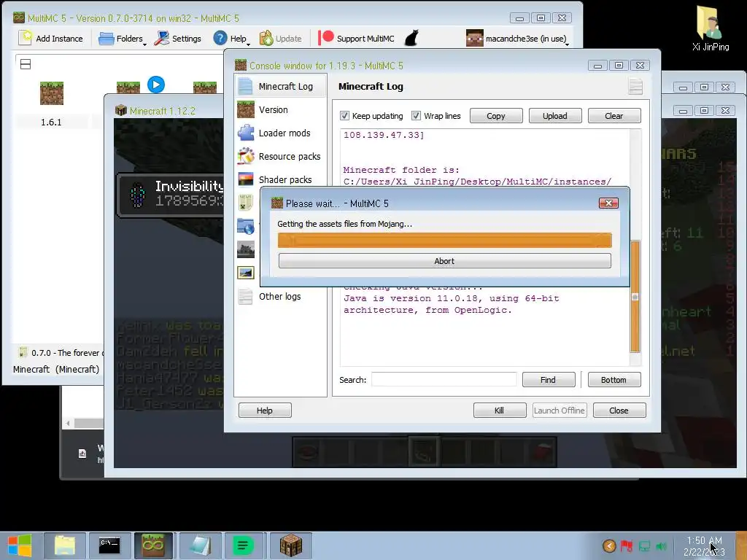747x560 pixels.
Task: Open Notepad from the taskbar
Action: (200, 545)
